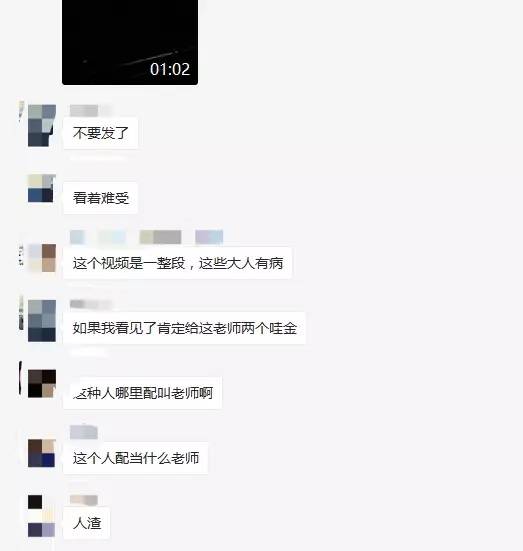The image size is (523, 551).
Task: Select the '这种人哪里配叫老师啊' bubble
Action: point(143,393)
